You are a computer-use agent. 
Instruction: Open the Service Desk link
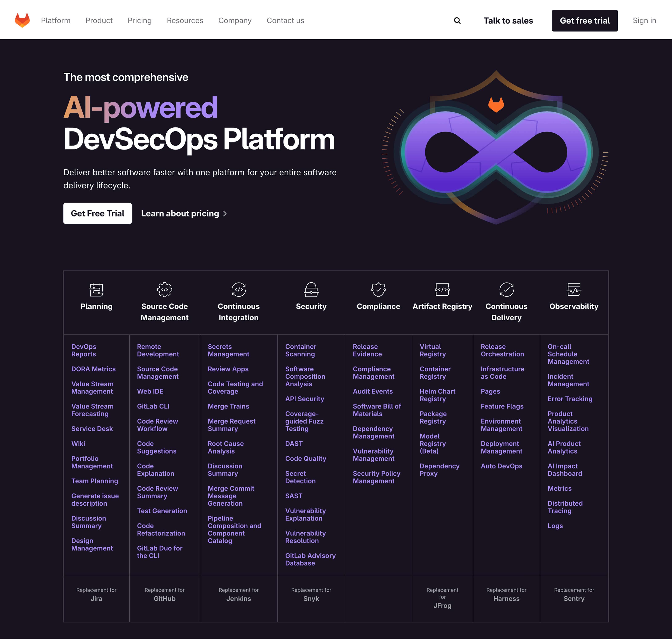click(x=92, y=429)
